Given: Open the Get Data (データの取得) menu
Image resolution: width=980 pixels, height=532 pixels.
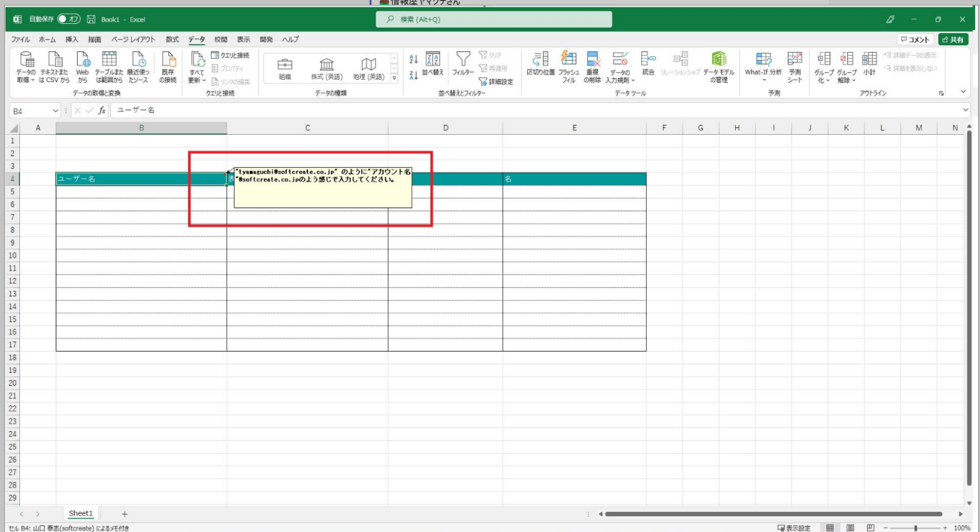Looking at the screenshot, I should (x=26, y=67).
